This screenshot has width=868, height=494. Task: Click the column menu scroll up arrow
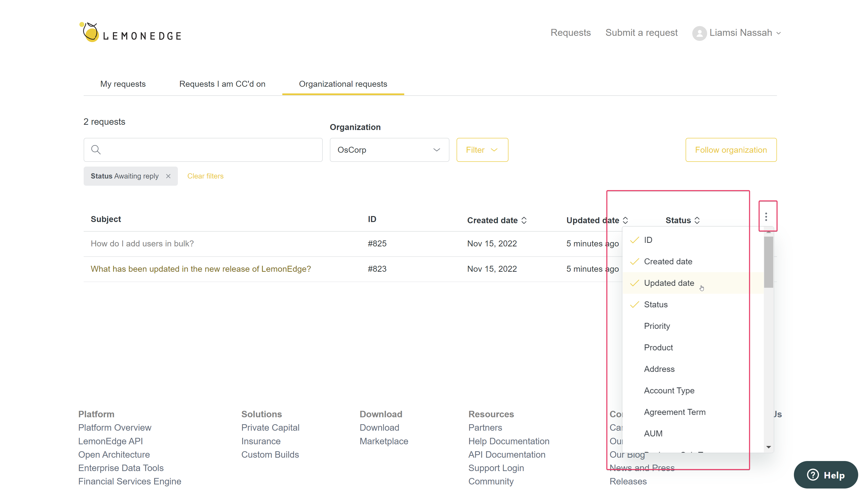click(x=768, y=232)
